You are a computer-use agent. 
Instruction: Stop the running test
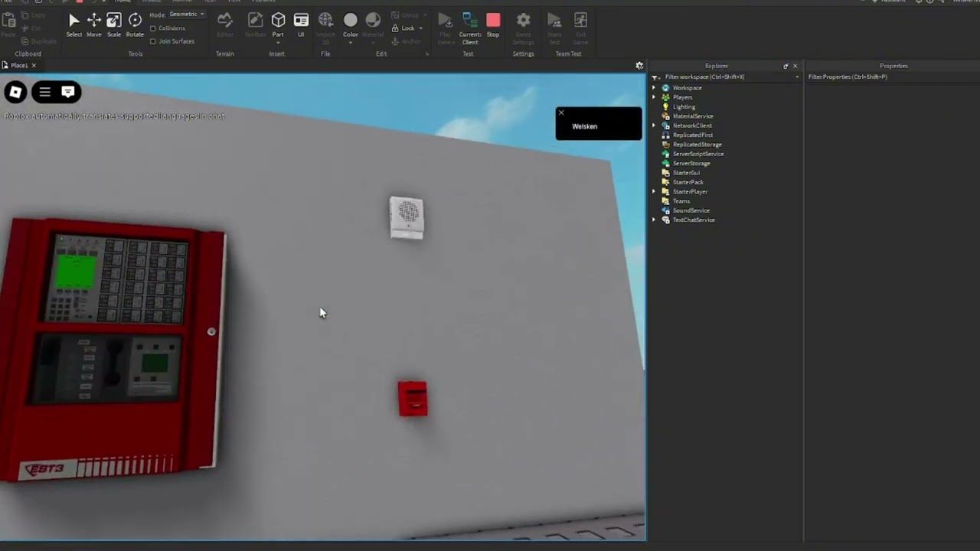click(x=493, y=24)
